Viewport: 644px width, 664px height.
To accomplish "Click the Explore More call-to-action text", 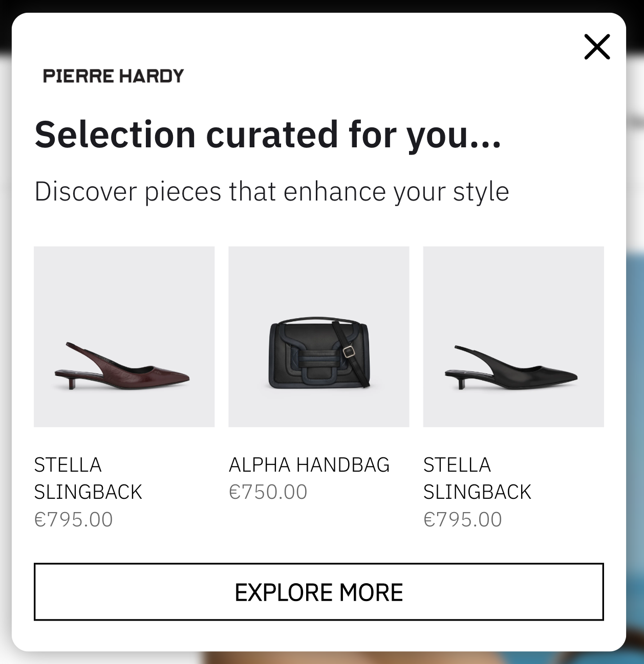I will (318, 592).
